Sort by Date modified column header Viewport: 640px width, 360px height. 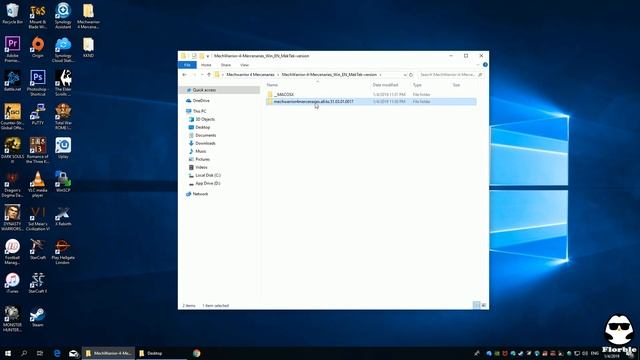coord(385,85)
